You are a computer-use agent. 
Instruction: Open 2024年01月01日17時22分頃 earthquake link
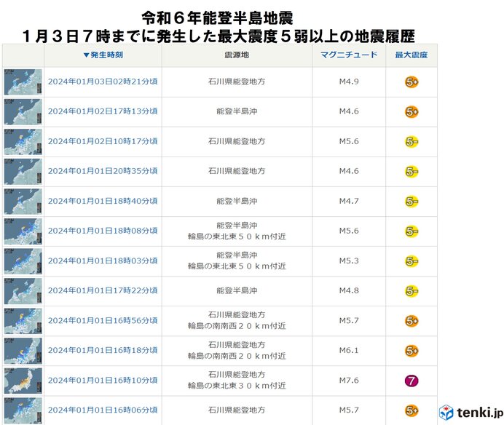[x=103, y=290]
